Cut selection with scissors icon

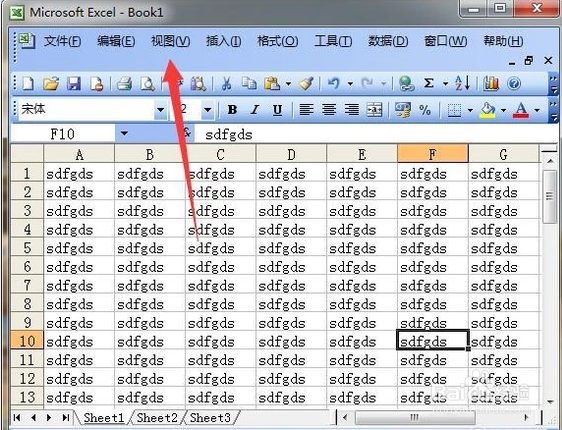pos(226,84)
